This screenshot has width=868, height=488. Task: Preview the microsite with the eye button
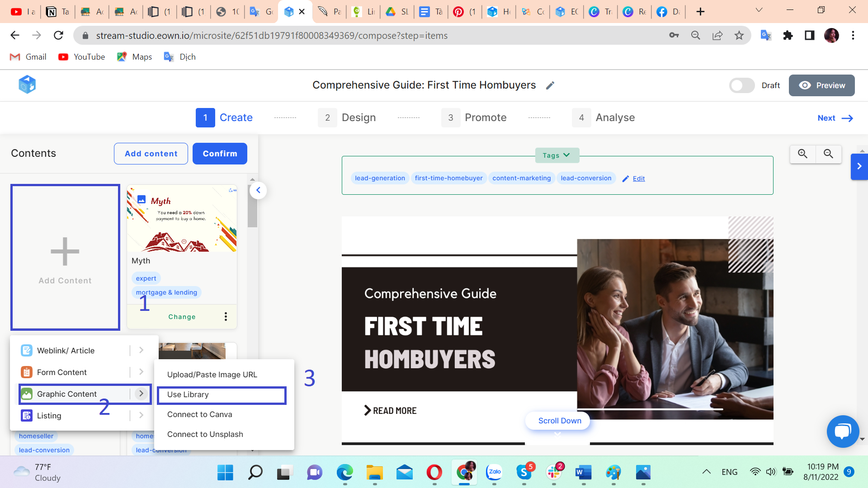coord(821,85)
